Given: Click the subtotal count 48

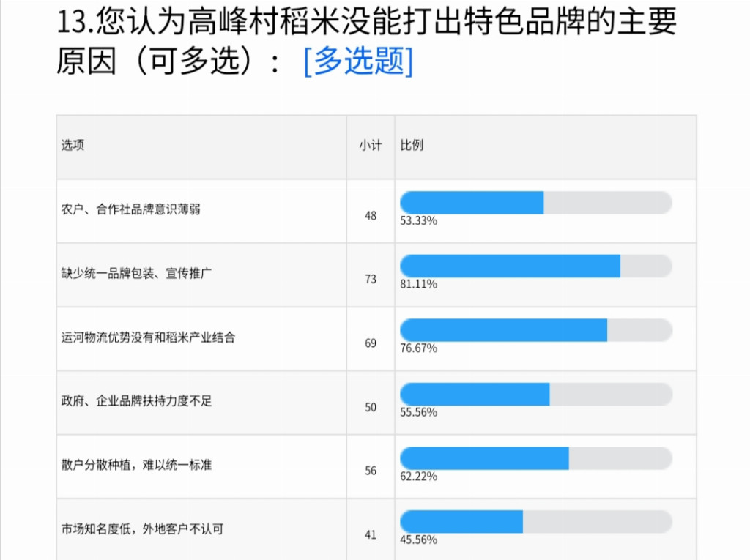Looking at the screenshot, I should coord(370,216).
